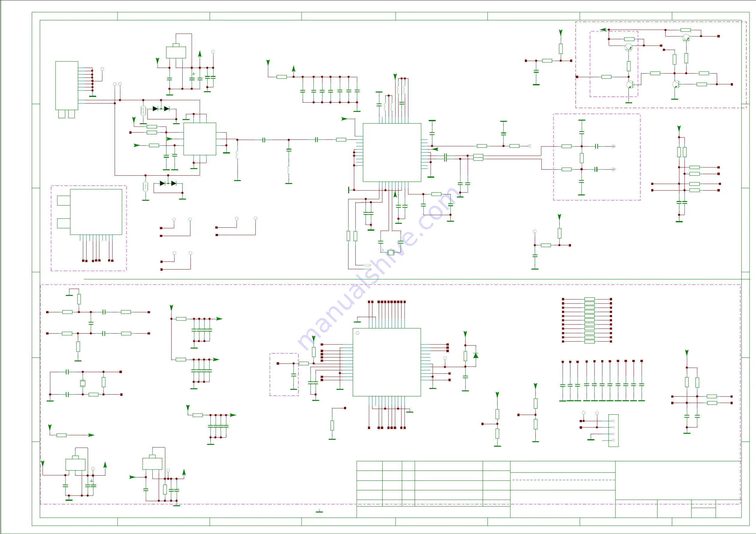756x534 pixels.
Task: Click the dashed frame around the right filter network
Action: tap(597, 157)
